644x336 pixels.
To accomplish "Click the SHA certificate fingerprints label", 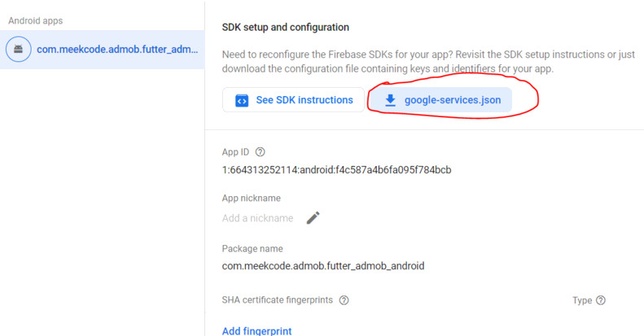I will coord(278,300).
